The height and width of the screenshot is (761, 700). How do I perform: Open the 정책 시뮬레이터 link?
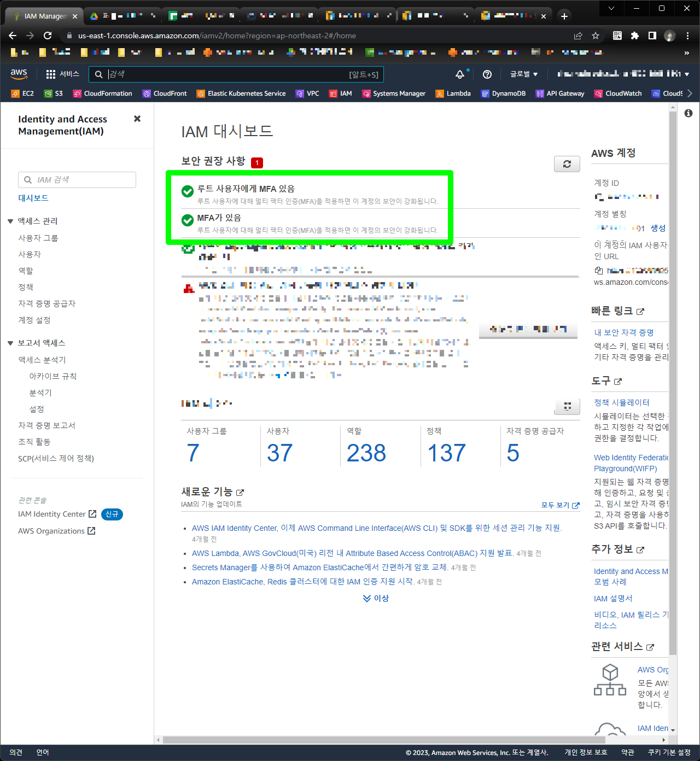(622, 402)
